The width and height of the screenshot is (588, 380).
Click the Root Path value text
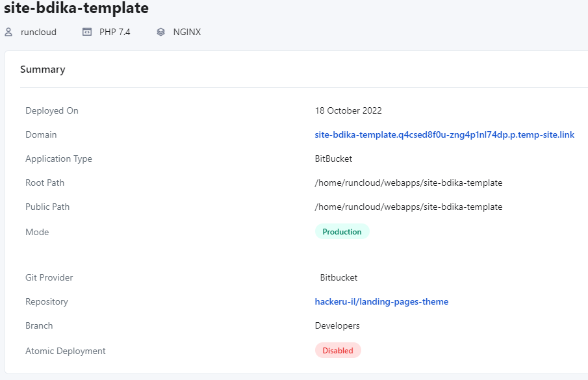[x=408, y=183]
